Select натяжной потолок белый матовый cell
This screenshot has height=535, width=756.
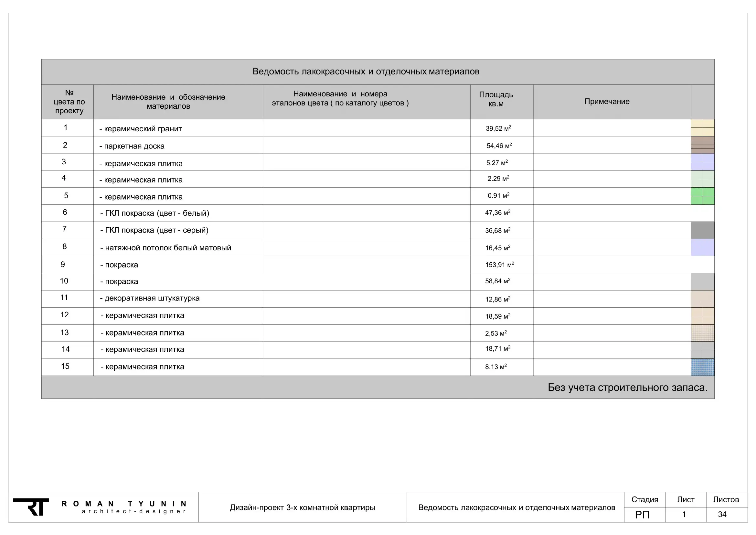[x=178, y=247]
